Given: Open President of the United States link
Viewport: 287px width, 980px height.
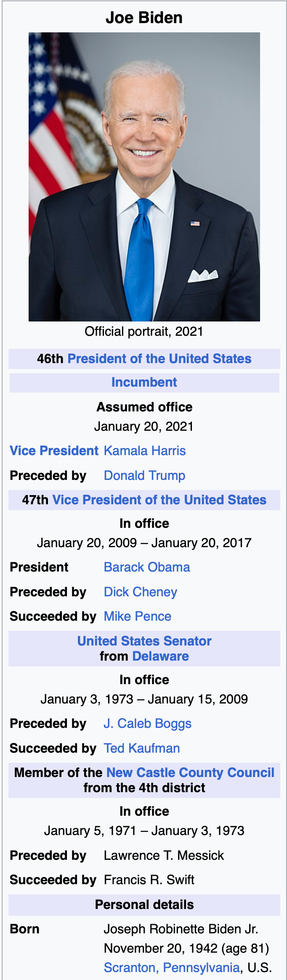Looking at the screenshot, I should tap(159, 358).
